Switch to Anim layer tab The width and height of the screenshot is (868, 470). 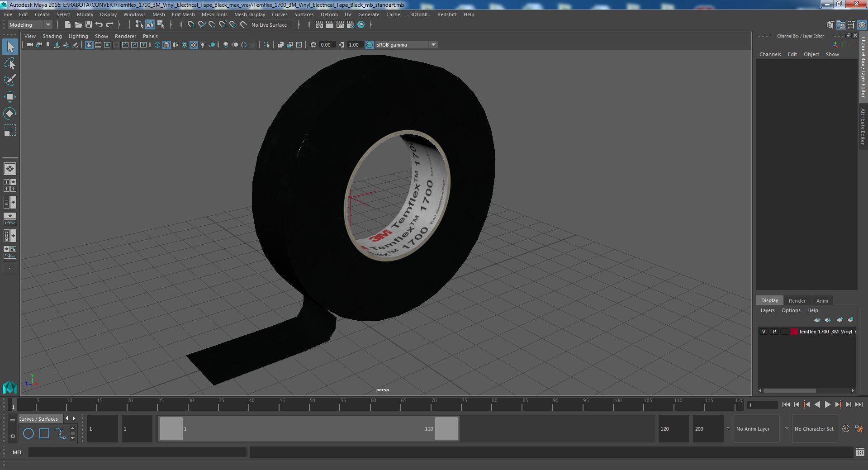(x=822, y=301)
